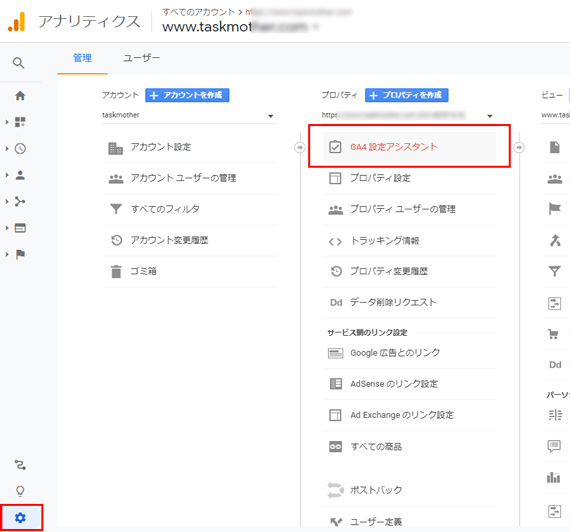Open the search icon in sidebar
The height and width of the screenshot is (532, 570).
pyautogui.click(x=19, y=63)
